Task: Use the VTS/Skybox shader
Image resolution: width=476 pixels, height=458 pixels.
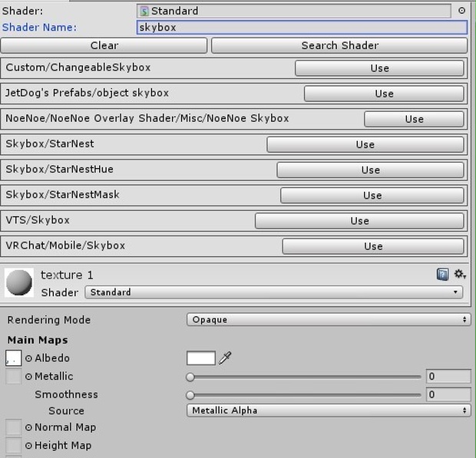Action: click(359, 221)
